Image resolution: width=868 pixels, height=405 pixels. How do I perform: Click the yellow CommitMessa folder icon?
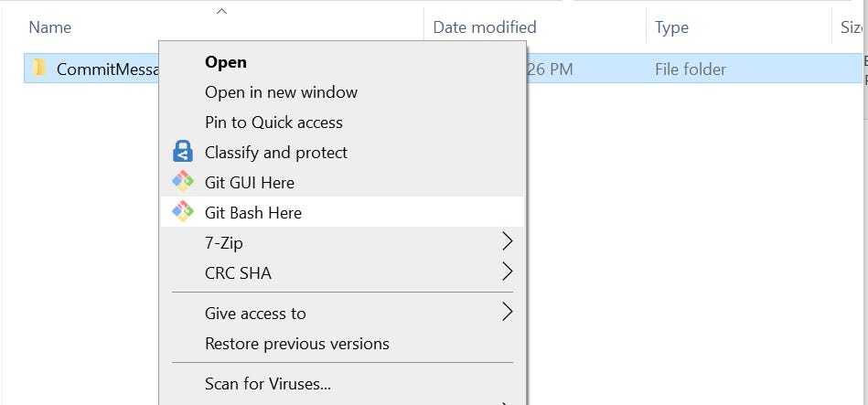[39, 68]
